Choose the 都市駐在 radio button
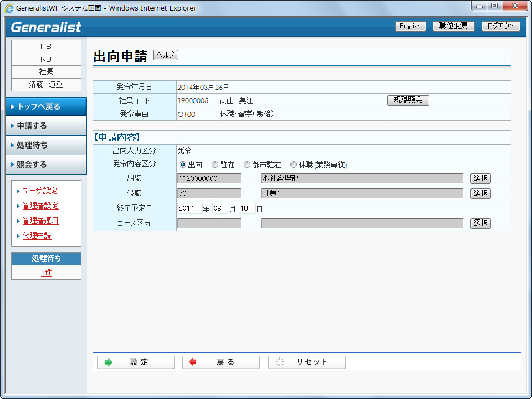 tap(247, 165)
